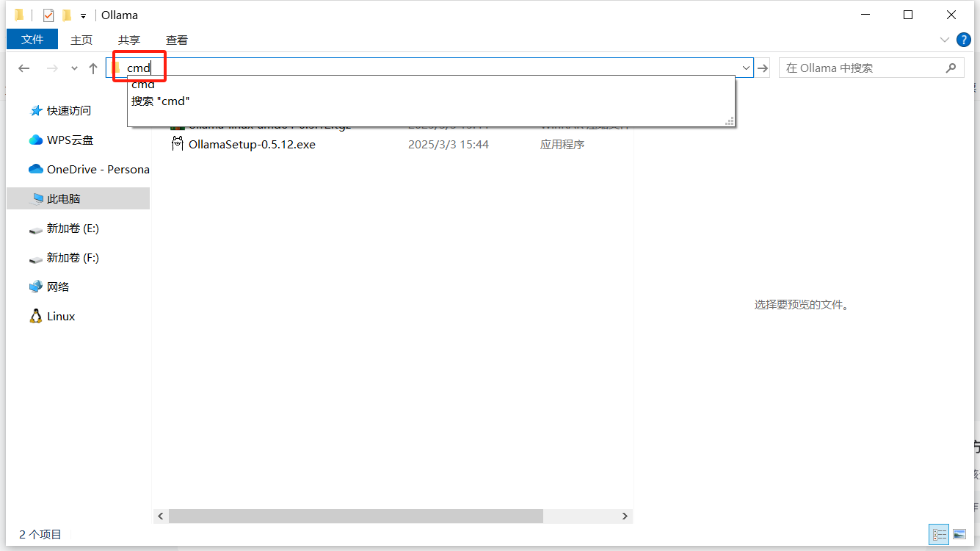Click the 在 Ollama 中搜索 search box
Viewport: 980px width, 551px height.
coord(871,68)
